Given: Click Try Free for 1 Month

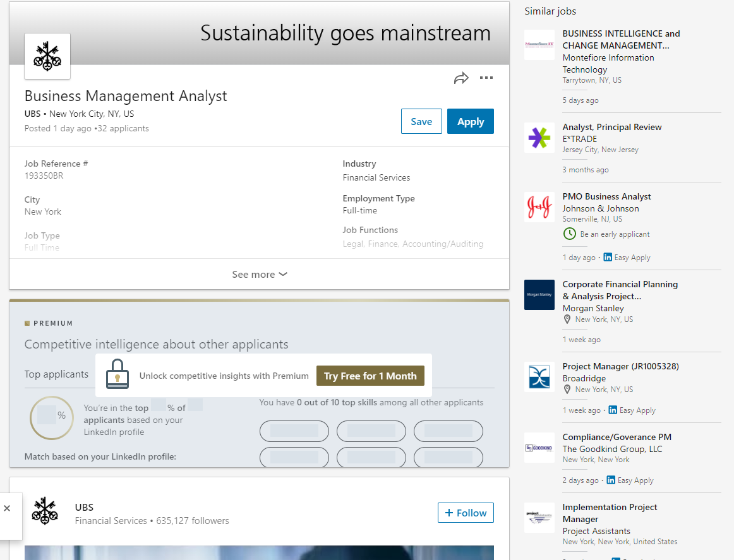Looking at the screenshot, I should (x=370, y=376).
